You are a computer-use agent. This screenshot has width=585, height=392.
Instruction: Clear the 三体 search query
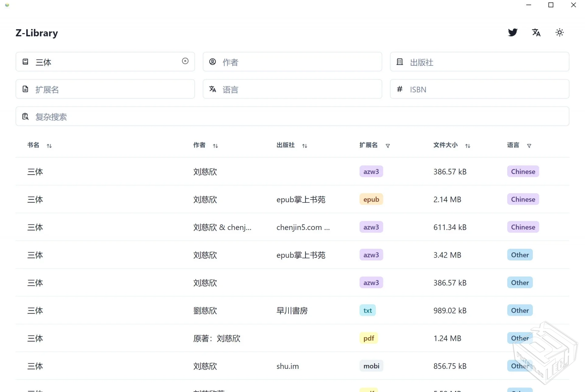(x=185, y=61)
